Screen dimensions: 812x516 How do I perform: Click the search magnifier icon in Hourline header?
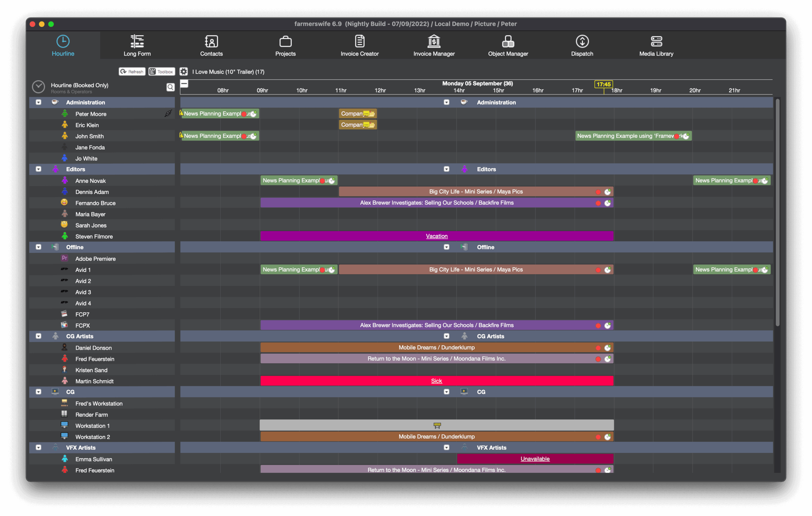[x=170, y=87]
